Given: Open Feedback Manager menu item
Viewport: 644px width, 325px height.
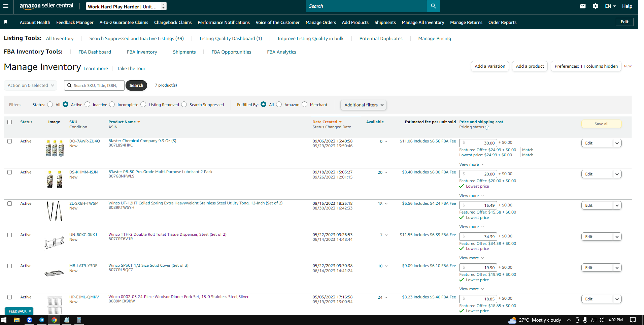Looking at the screenshot, I should point(75,22).
